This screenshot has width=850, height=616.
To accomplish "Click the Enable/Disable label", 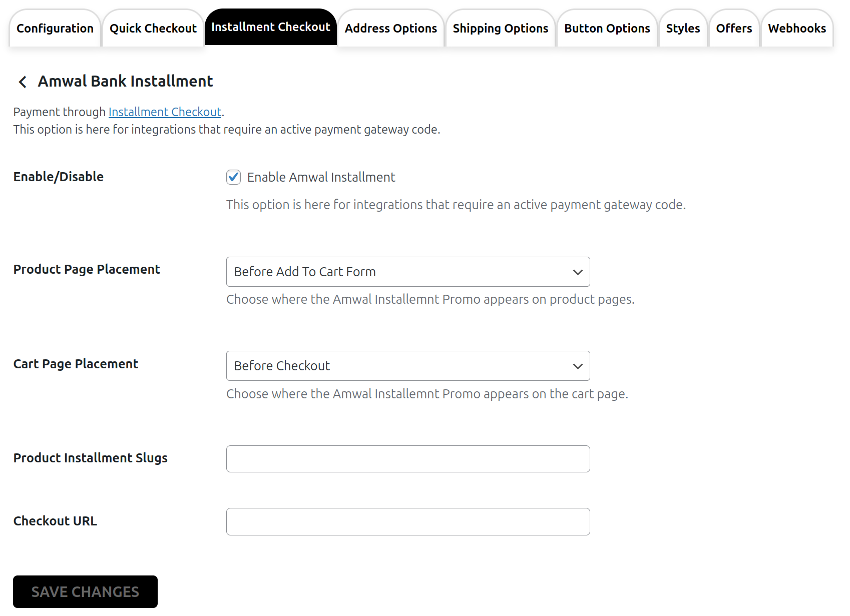I will [x=59, y=177].
